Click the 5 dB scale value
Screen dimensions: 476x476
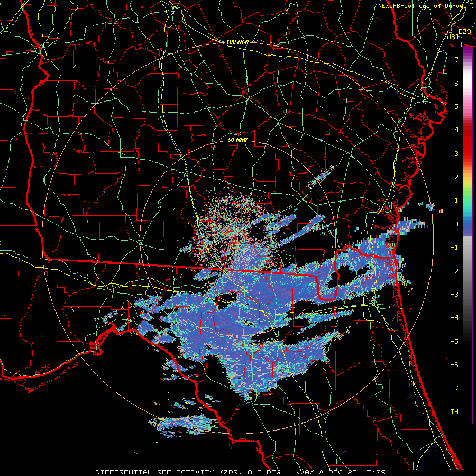coord(456,106)
